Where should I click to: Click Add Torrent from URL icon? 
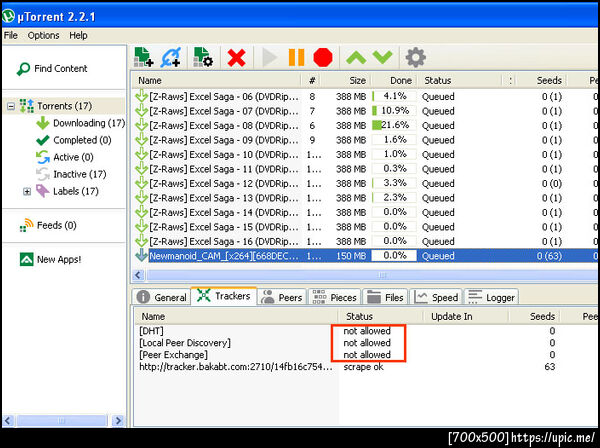pos(171,57)
